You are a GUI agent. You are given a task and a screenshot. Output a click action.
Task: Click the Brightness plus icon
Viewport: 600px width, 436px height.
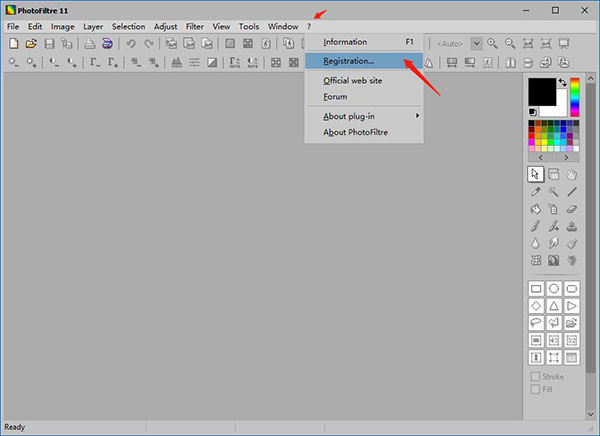[31, 62]
